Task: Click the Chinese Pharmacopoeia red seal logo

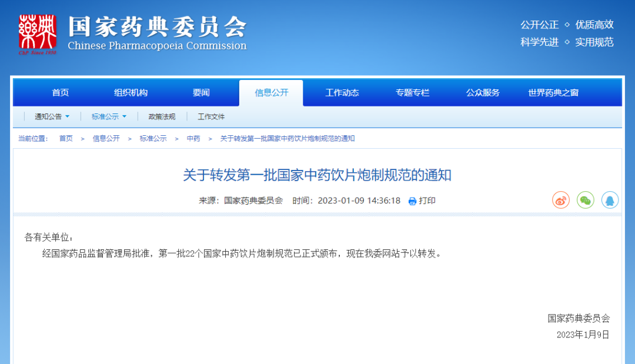Action: [37, 35]
